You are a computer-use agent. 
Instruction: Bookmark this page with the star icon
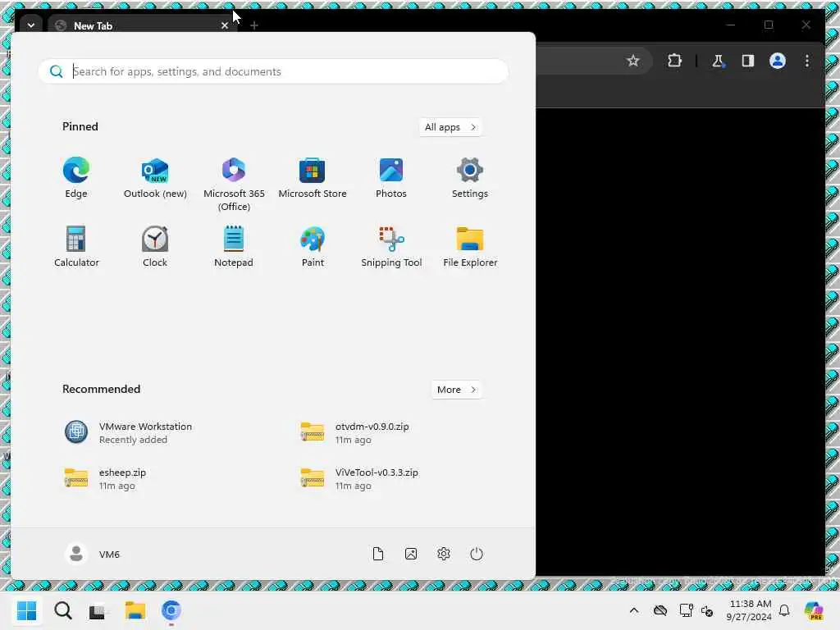coord(633,61)
